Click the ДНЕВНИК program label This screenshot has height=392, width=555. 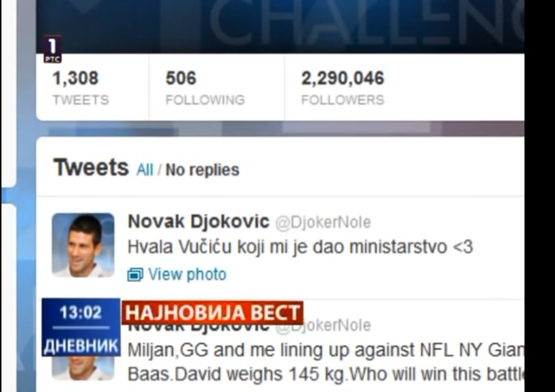point(81,346)
